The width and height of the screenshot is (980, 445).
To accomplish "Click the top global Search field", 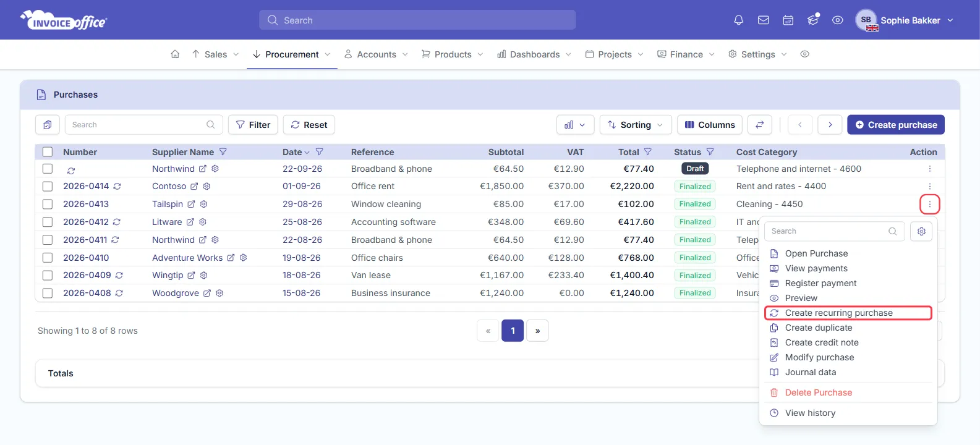I will click(417, 20).
